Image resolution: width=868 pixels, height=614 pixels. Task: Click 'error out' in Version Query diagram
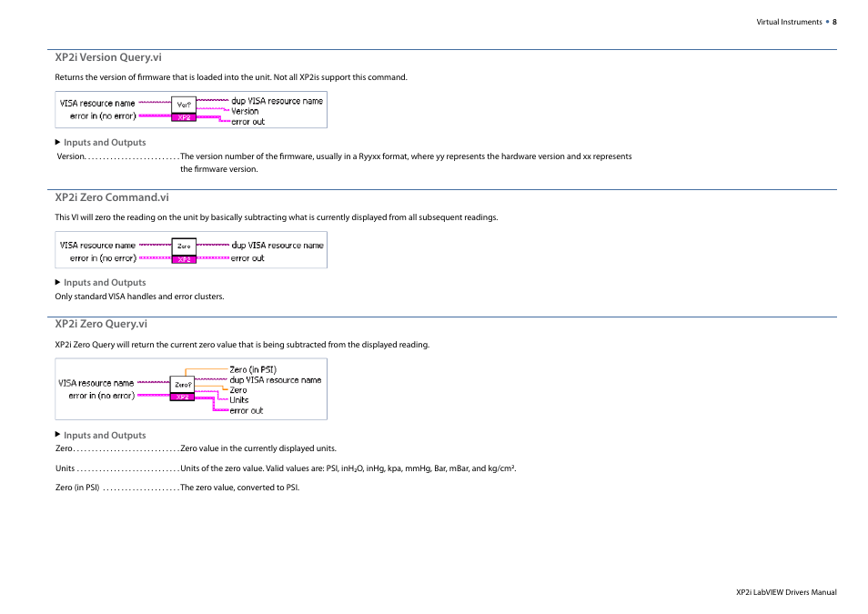tap(247, 122)
